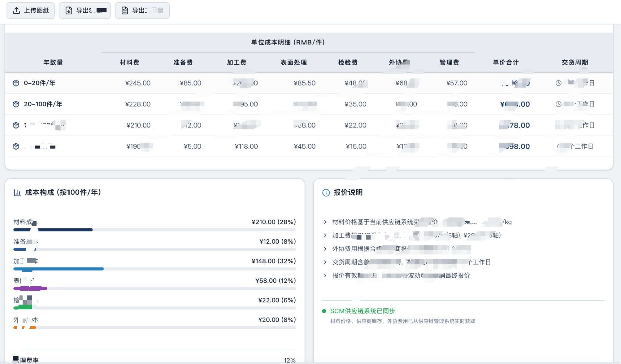Click the clock icon in 20–100件/年 row
This screenshot has height=364, width=621.
(x=558, y=104)
